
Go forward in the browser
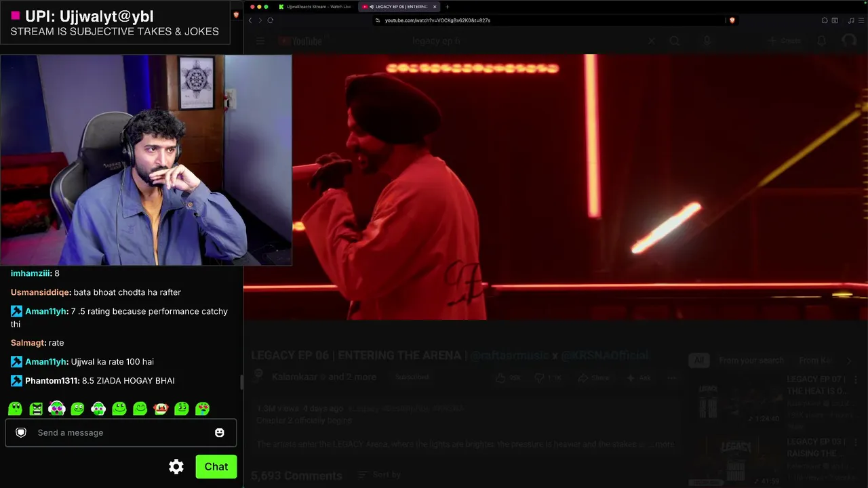point(260,20)
